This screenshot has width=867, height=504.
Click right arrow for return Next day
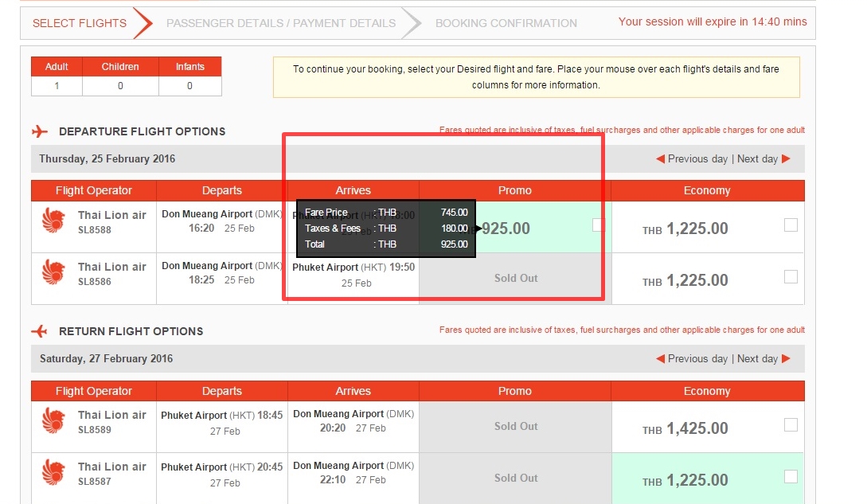click(786, 358)
